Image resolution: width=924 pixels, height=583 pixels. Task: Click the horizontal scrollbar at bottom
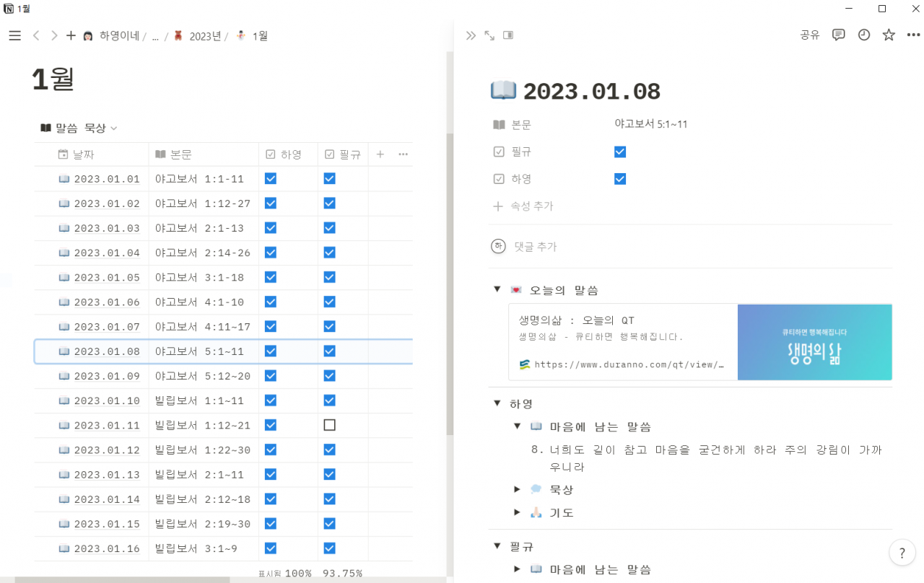pyautogui.click(x=122, y=579)
